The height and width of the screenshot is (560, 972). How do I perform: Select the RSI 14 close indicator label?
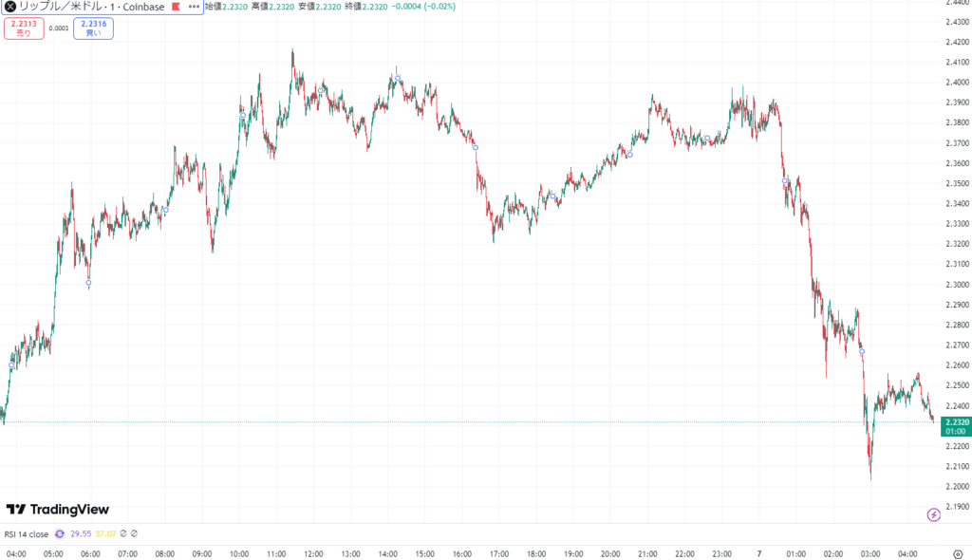[26, 534]
